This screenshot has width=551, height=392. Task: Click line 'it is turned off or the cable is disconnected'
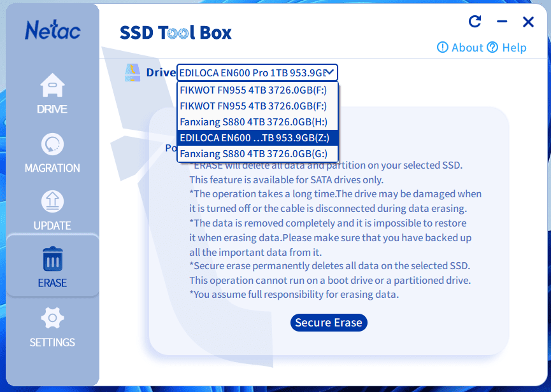click(x=328, y=209)
